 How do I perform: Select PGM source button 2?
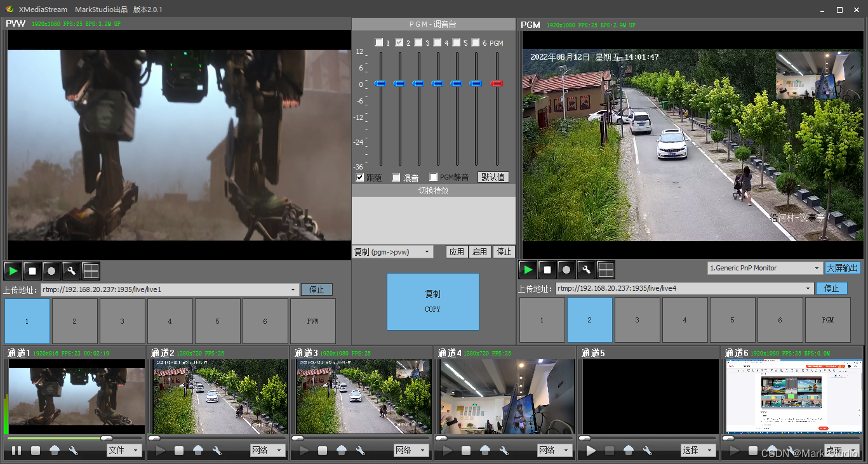(590, 320)
